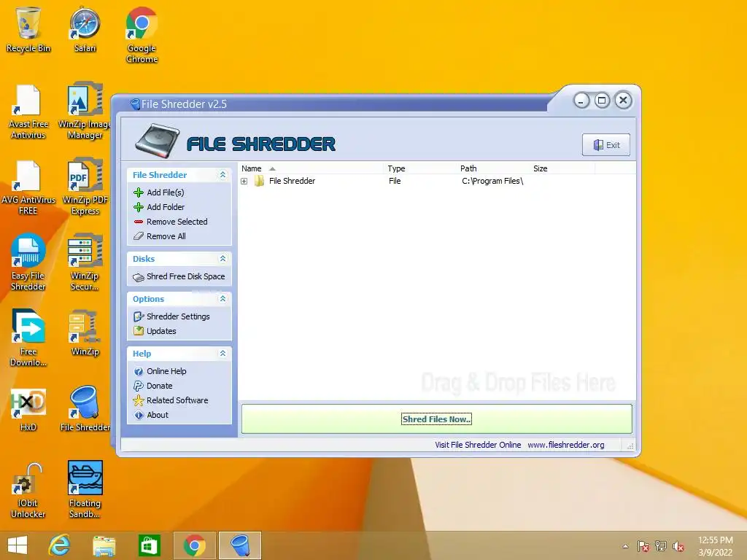Open the www.fileshredder.org link
The image size is (747, 560).
566,445
